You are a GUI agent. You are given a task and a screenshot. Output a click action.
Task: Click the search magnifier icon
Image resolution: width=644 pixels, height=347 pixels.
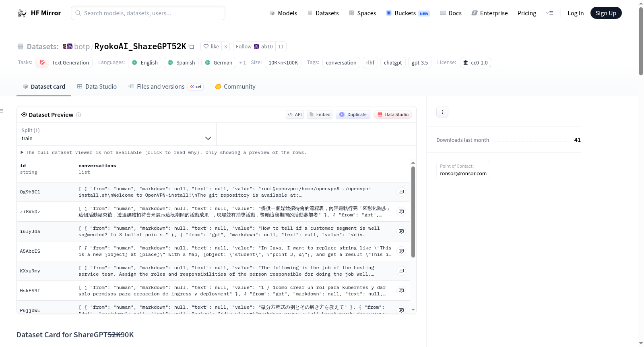(x=78, y=13)
